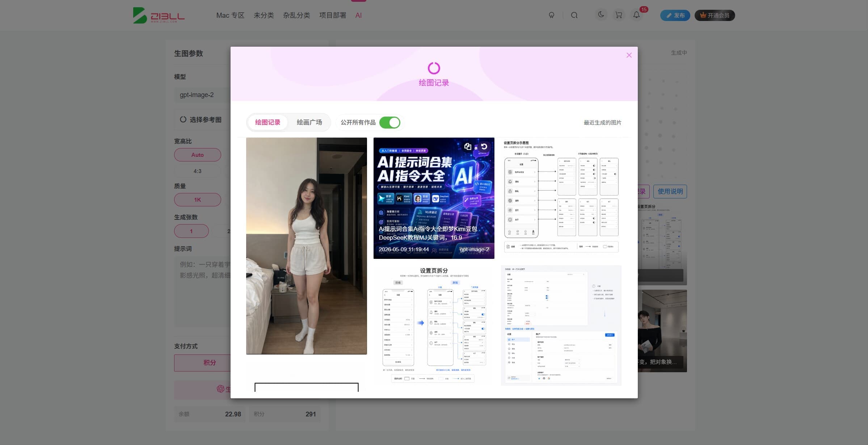The image size is (868, 445).
Task: Toggle the 公开所有作品 switch
Action: tap(389, 122)
